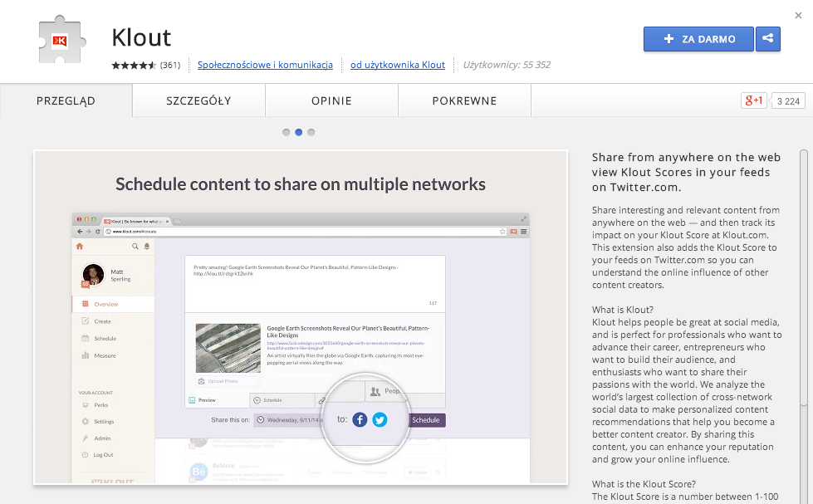Image resolution: width=813 pixels, height=504 pixels.
Task: Click the notification bell icon in screenshot
Action: (147, 247)
